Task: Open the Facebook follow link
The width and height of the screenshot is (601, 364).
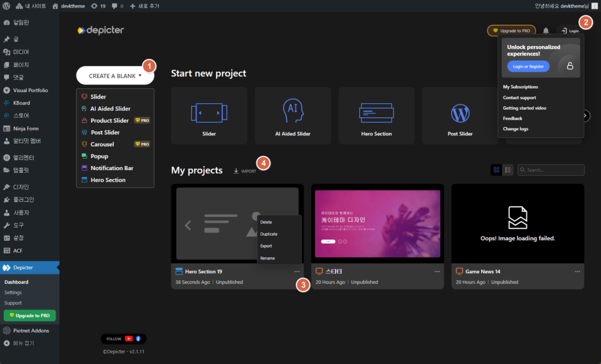Action: click(139, 339)
